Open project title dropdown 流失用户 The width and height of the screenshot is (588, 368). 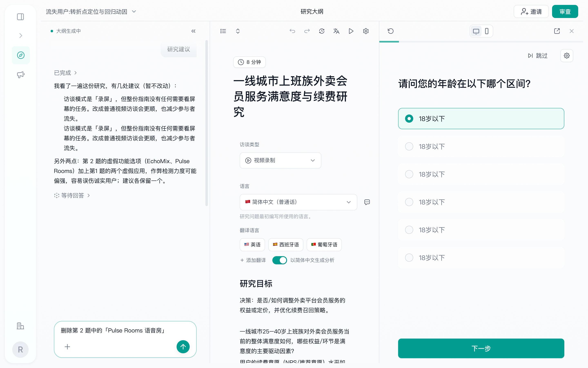pos(91,11)
